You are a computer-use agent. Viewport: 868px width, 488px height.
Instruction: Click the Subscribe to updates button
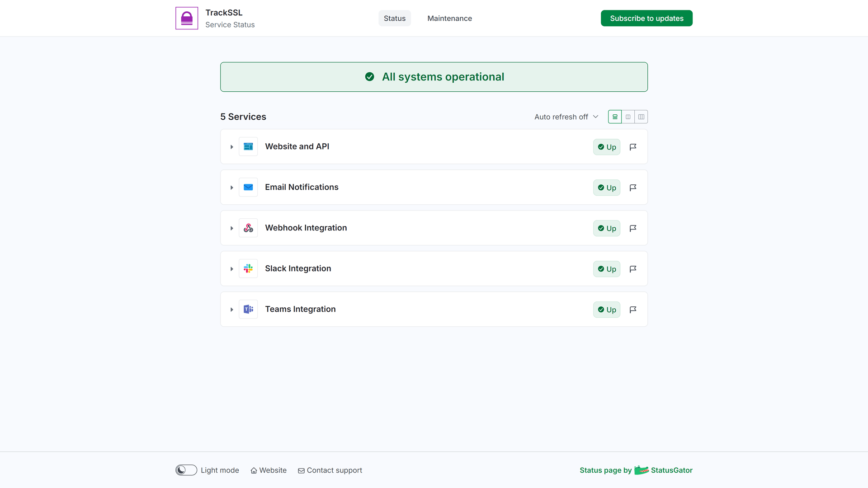[x=646, y=18]
